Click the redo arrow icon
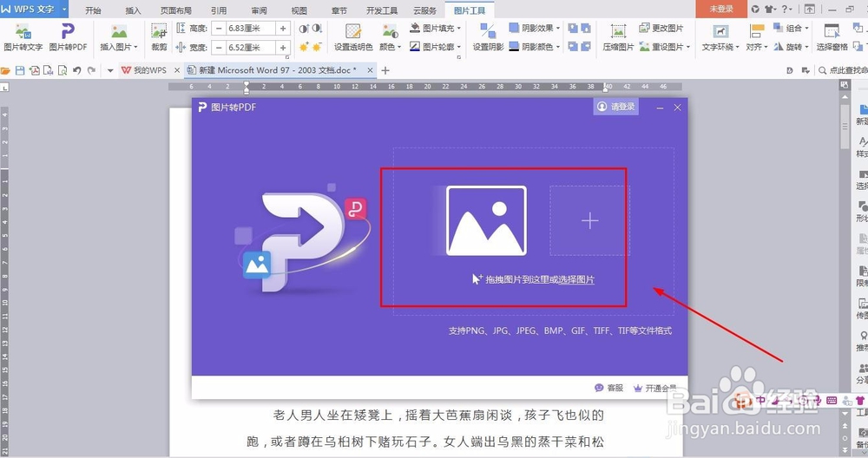The height and width of the screenshot is (458, 868). tap(92, 70)
